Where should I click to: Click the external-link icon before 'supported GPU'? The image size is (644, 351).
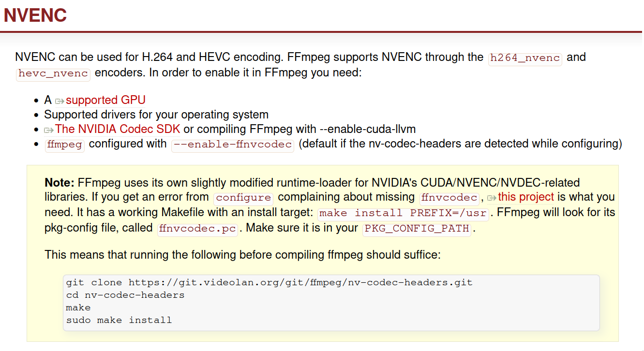coord(59,101)
